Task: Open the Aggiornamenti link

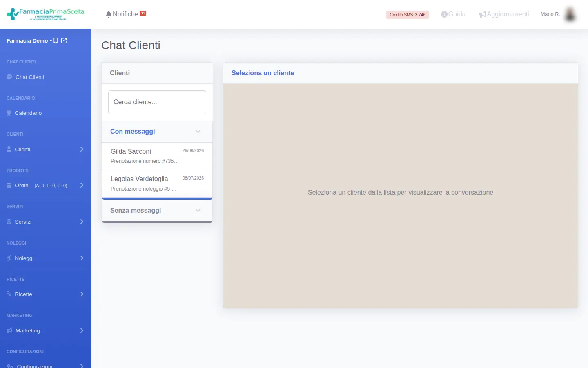Action: (x=508, y=14)
